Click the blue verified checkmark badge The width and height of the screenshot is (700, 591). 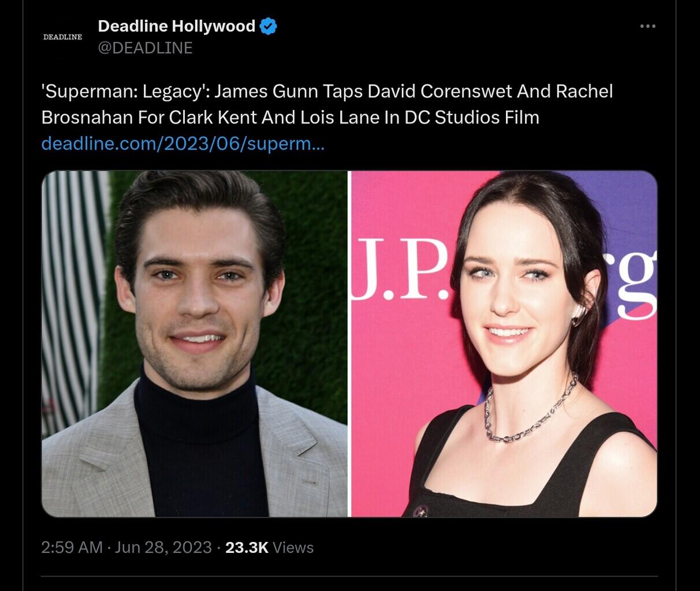269,26
